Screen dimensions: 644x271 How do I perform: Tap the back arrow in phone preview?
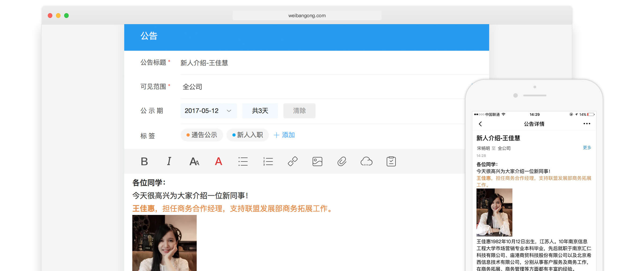480,124
